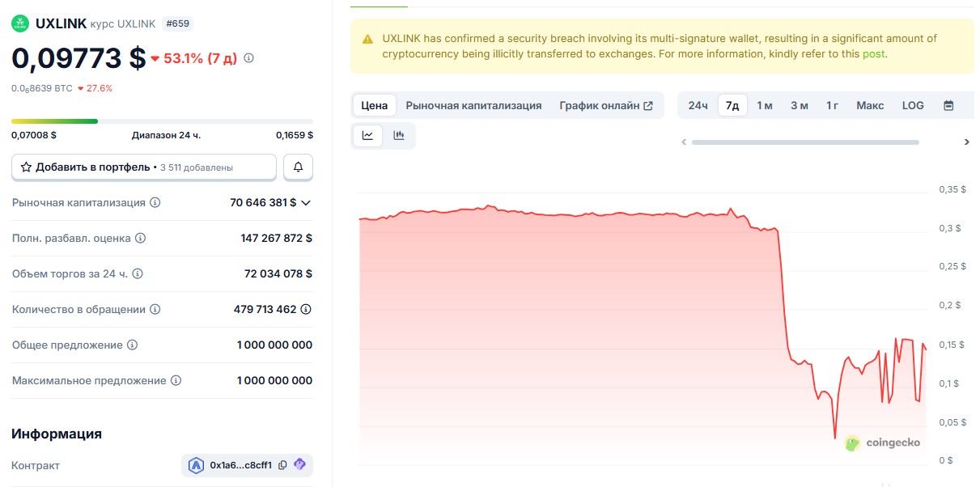Expand the market cap value chevron
The height and width of the screenshot is (487, 980).
[x=306, y=203]
